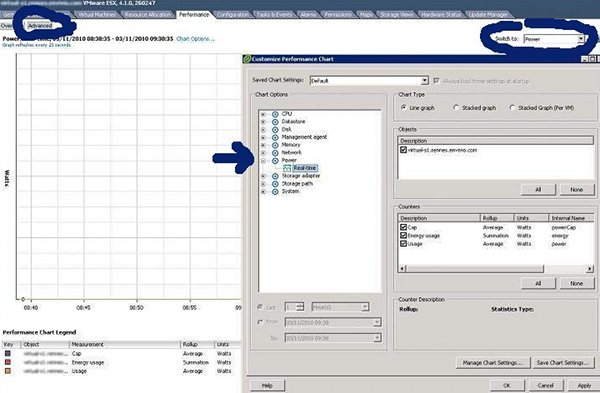Screen dimensions: 600x393
Task: Click the CPU node icon in Chart Options
Action: point(275,114)
